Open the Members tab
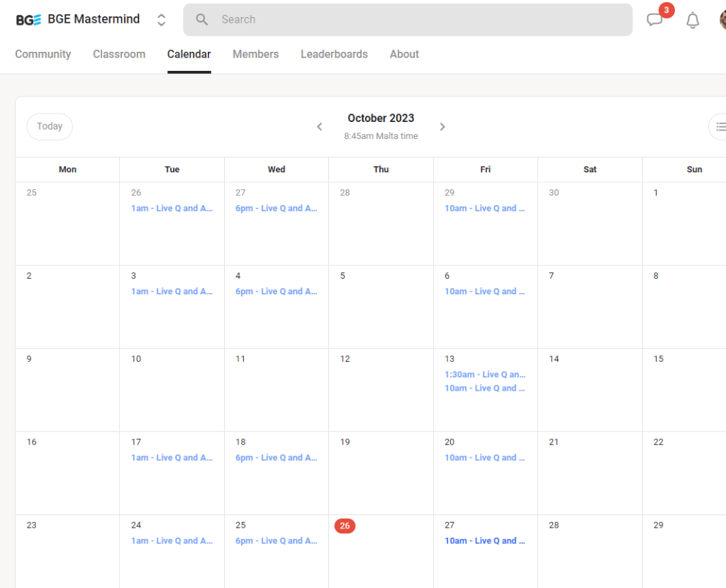 click(x=255, y=54)
